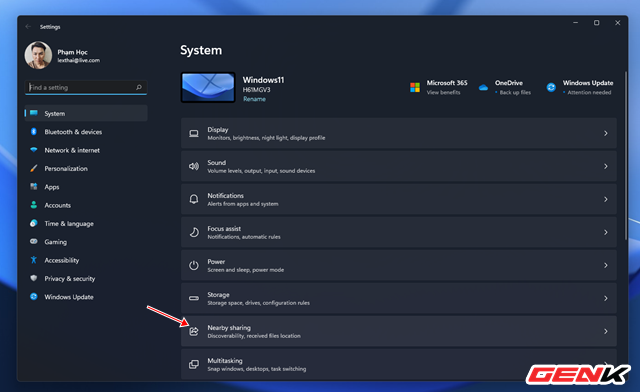Click Notifications, automatic rules text
The width and height of the screenshot is (640, 392).
(244, 237)
